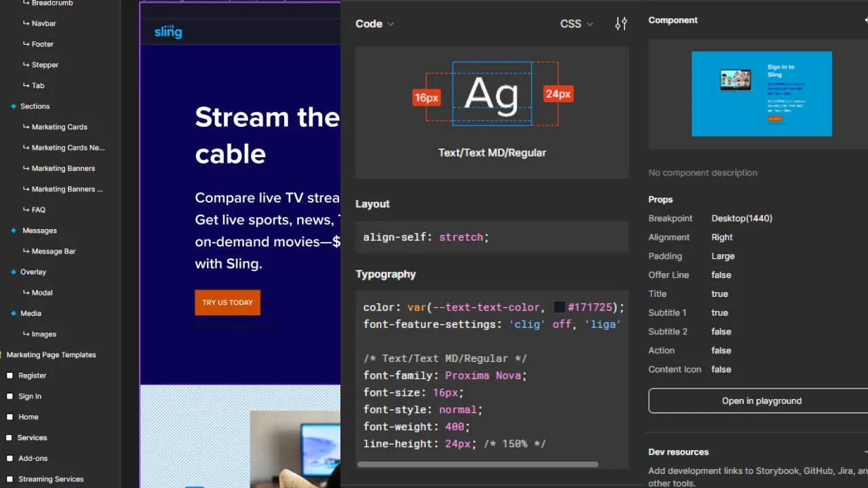Click the white square icon beside Add-ons

(x=9, y=458)
